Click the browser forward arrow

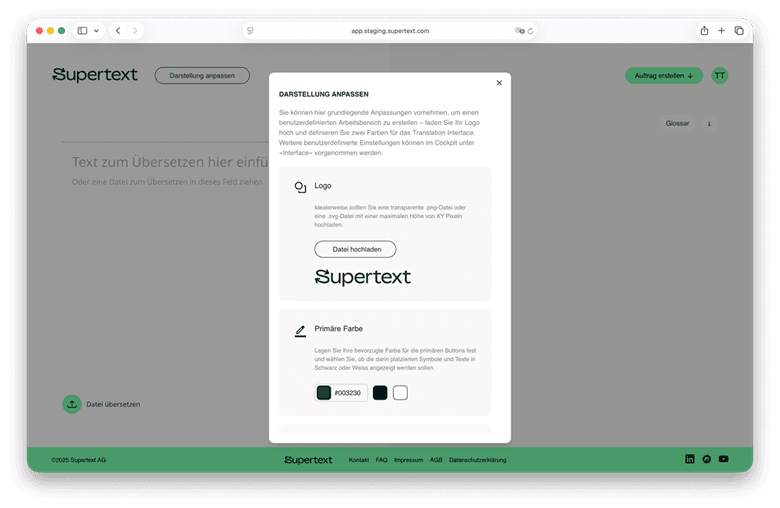pos(135,31)
